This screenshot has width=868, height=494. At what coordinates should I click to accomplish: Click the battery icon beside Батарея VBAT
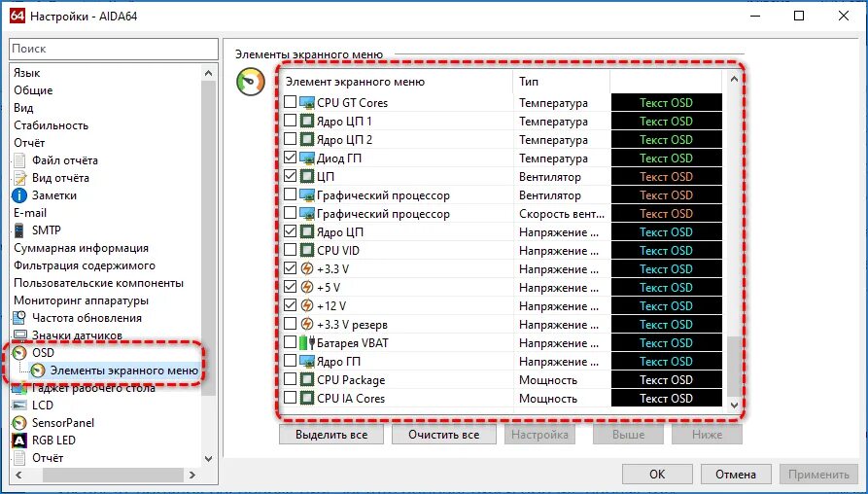pos(307,343)
